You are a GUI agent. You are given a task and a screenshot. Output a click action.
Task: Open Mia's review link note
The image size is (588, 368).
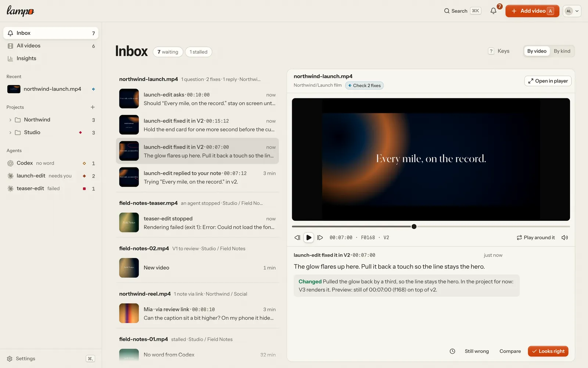(x=197, y=314)
